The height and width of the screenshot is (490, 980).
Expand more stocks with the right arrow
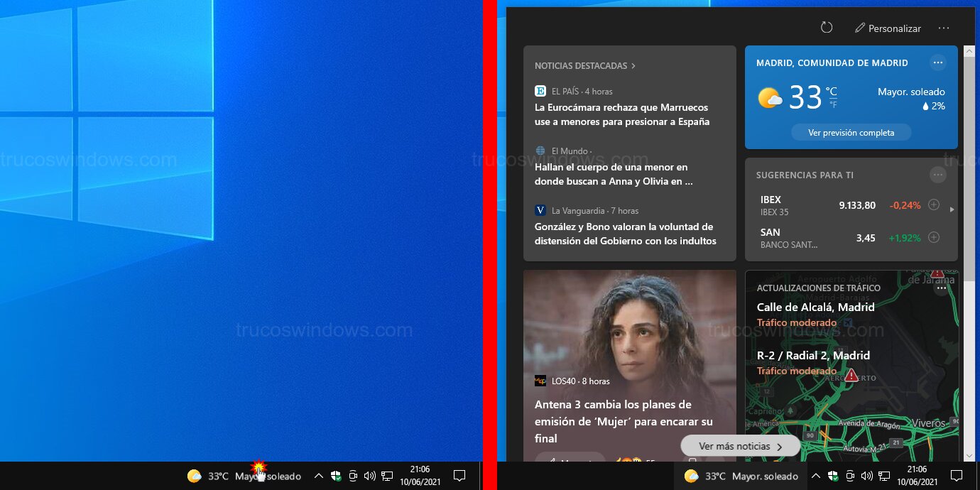[952, 209]
